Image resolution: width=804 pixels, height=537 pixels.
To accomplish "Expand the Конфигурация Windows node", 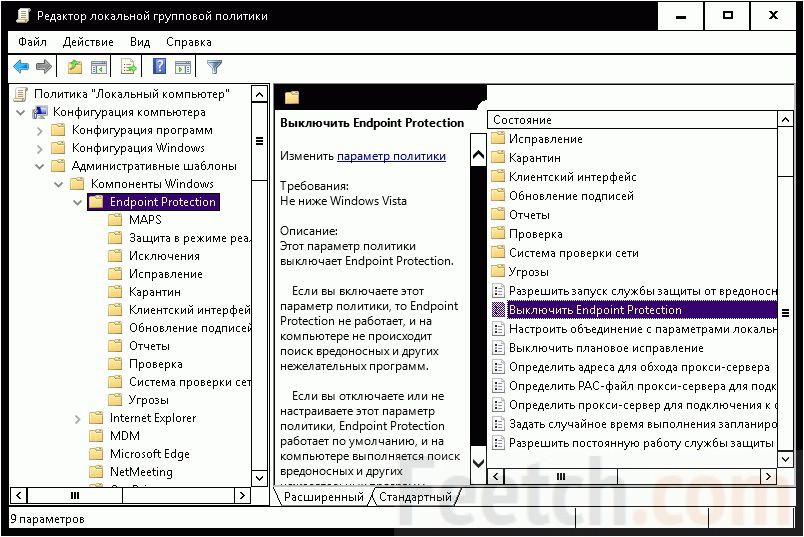I will click(39, 148).
